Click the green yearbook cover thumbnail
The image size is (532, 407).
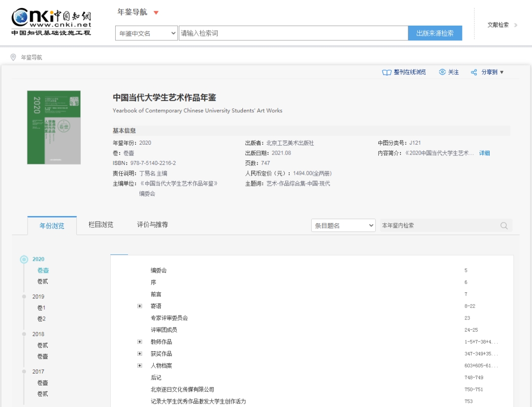click(53, 127)
